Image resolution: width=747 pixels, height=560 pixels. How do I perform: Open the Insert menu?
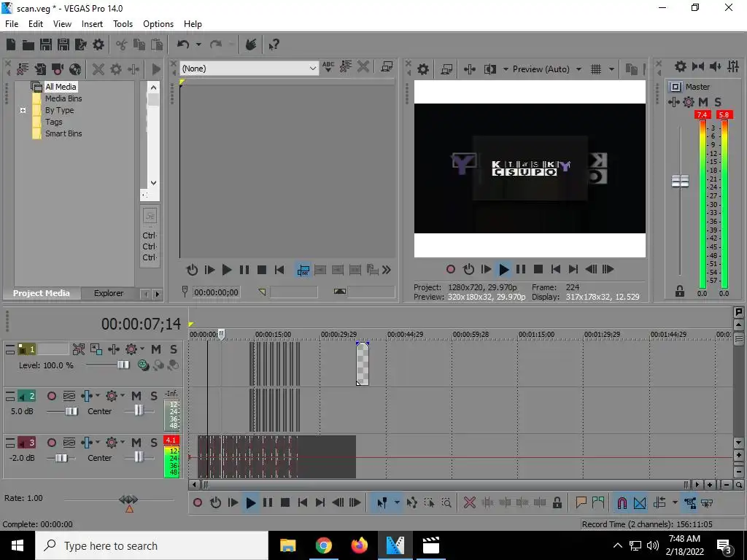click(92, 24)
